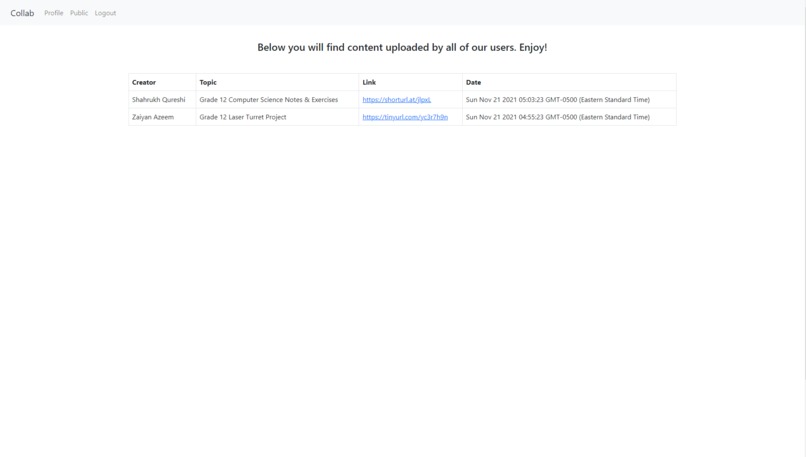Click the Link column header
The image size is (806, 457).
pyautogui.click(x=410, y=82)
